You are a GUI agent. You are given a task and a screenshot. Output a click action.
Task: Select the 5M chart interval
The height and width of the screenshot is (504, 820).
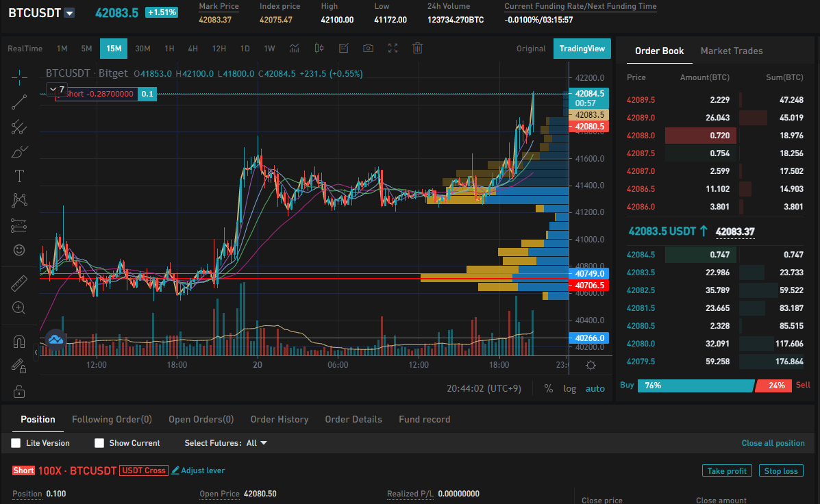click(x=87, y=49)
